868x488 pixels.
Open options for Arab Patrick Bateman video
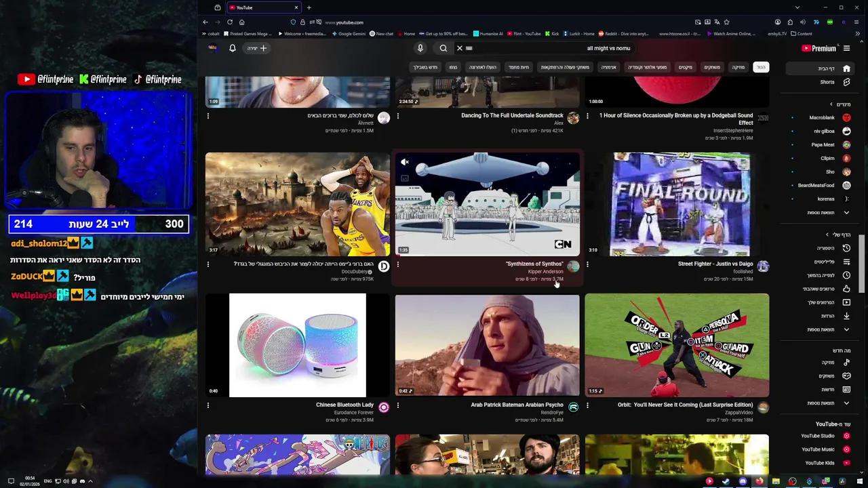click(398, 405)
